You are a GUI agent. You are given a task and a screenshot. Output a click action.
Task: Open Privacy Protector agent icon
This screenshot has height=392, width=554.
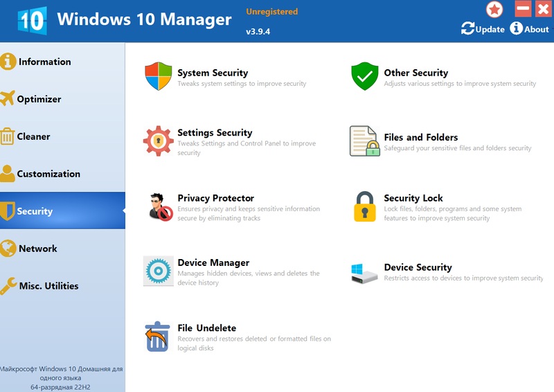coord(161,207)
